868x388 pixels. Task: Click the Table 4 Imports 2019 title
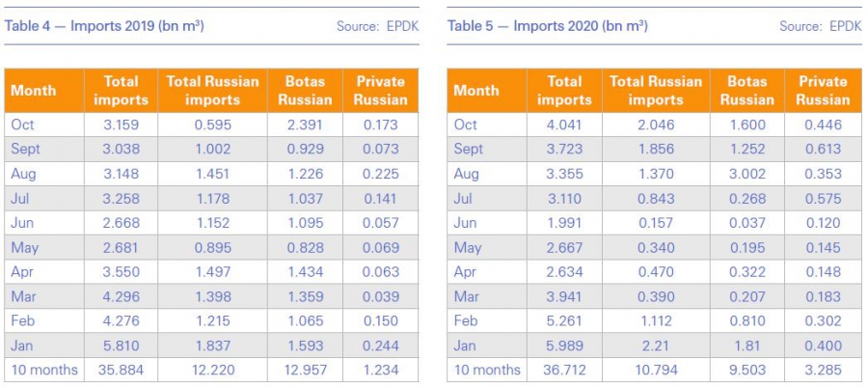(104, 25)
